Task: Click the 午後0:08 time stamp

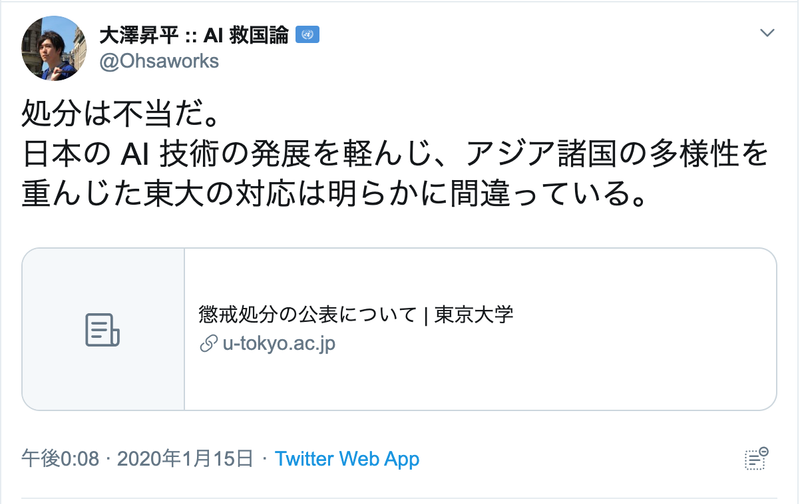Action: [x=60, y=459]
